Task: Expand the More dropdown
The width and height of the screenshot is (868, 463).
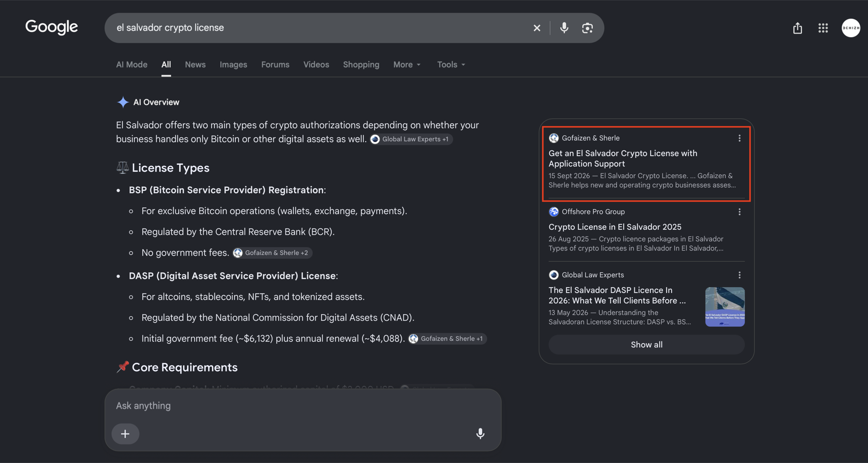Action: [x=407, y=65]
